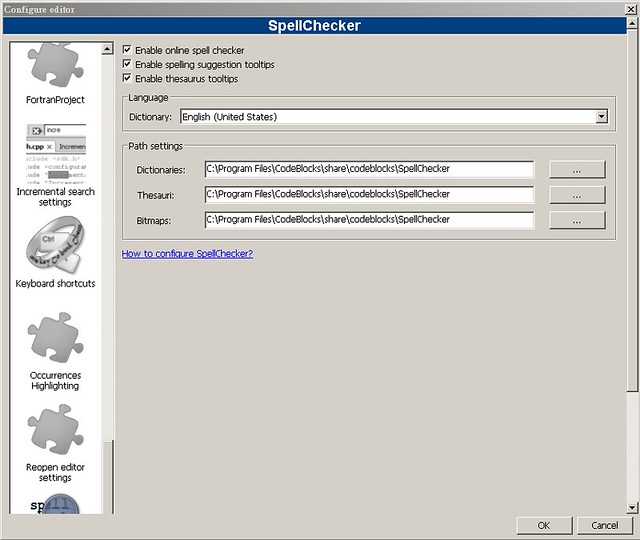Toggle Enable online spell checker checkbox
The width and height of the screenshot is (640, 540).
coord(127,50)
